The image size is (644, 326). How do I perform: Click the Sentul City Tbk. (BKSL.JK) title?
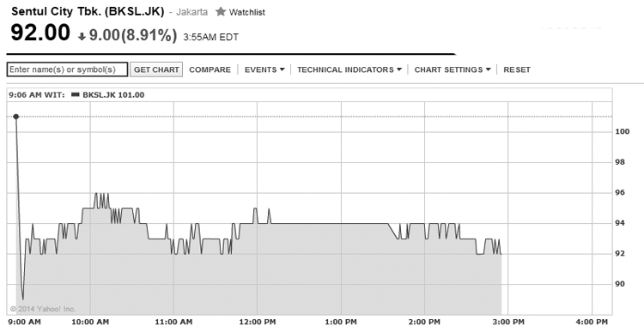[88, 11]
